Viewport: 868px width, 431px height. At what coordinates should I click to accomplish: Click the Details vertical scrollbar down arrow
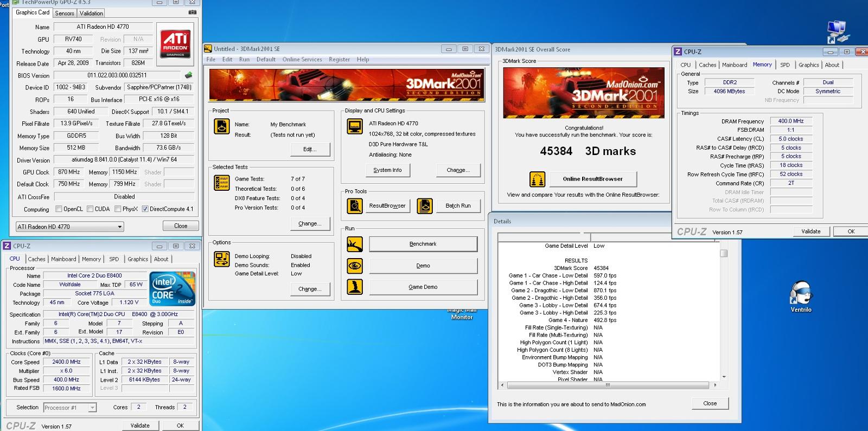724,377
